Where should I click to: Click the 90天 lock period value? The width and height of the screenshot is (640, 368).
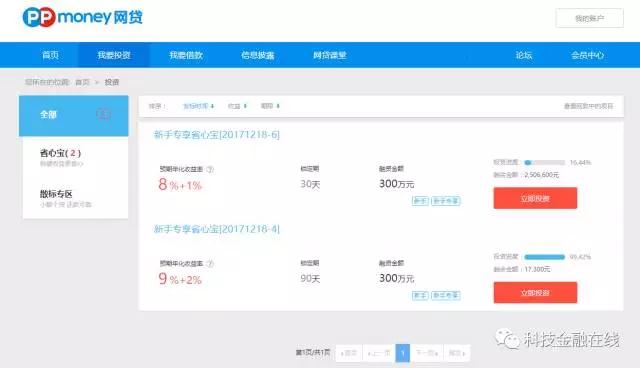click(x=310, y=279)
